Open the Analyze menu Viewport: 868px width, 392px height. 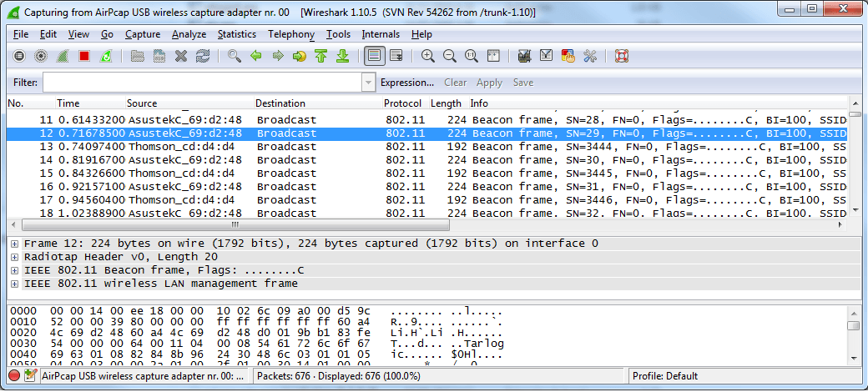tap(189, 34)
